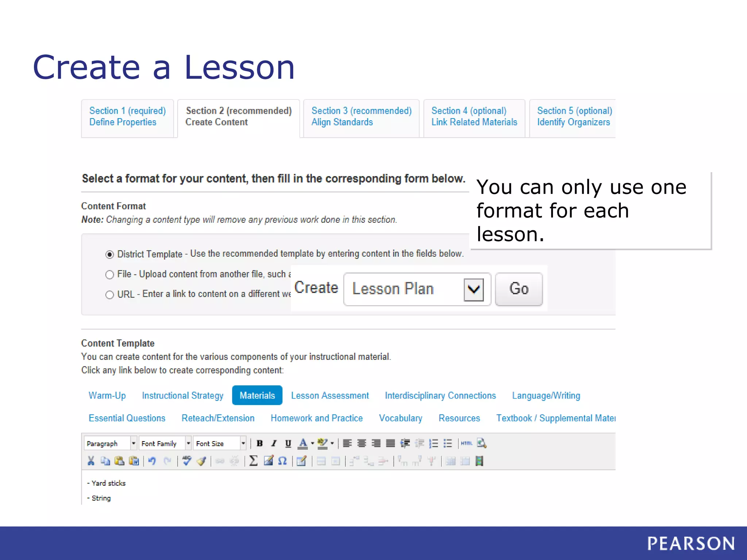Viewport: 747px width, 560px height.
Task: Select the URL content format option
Action: 109,295
